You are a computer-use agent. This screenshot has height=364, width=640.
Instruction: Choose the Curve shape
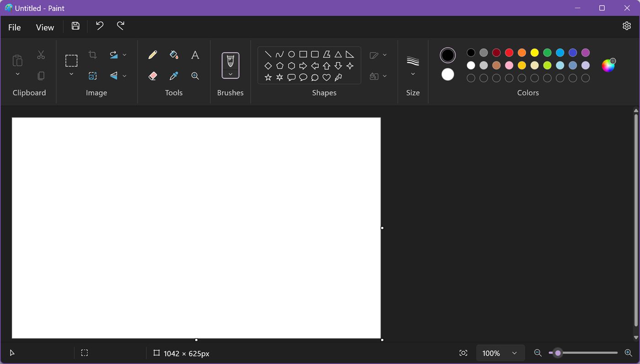point(280,54)
